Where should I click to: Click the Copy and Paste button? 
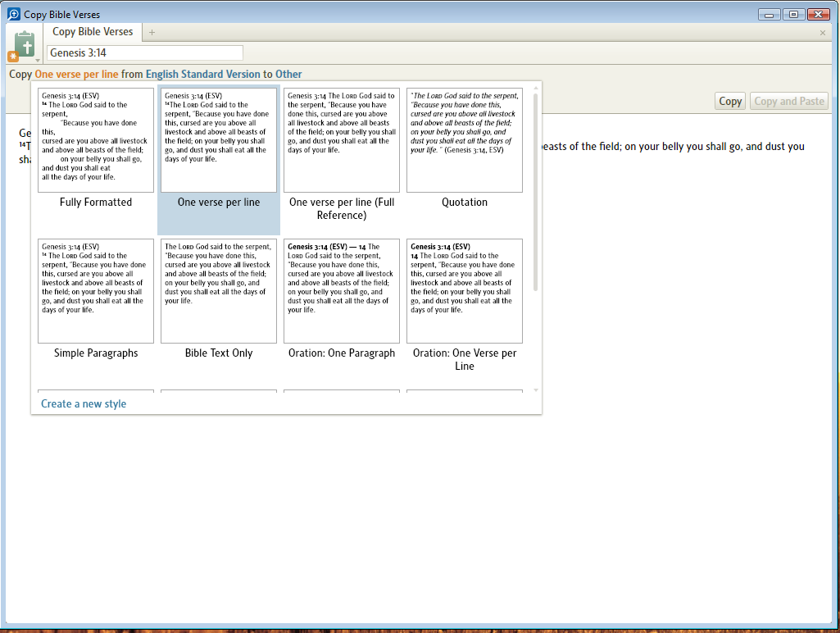(x=789, y=101)
